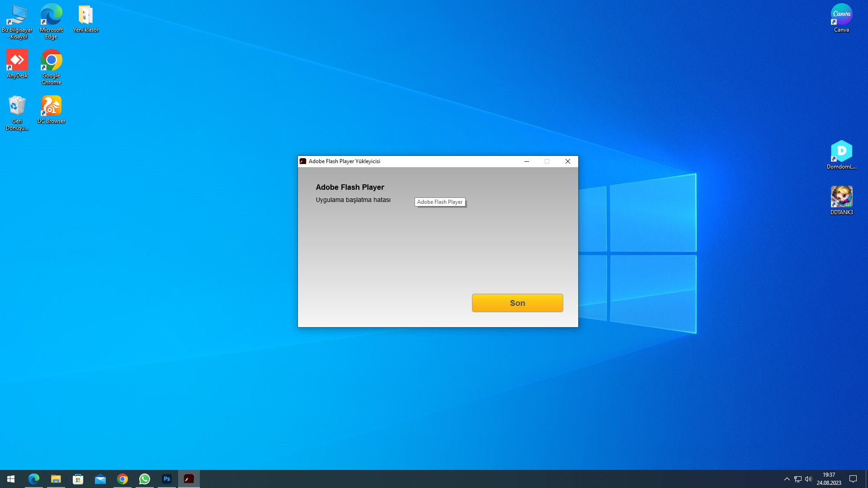Expand the hidden system tray icons
Screen dimensions: 868x488
787,479
